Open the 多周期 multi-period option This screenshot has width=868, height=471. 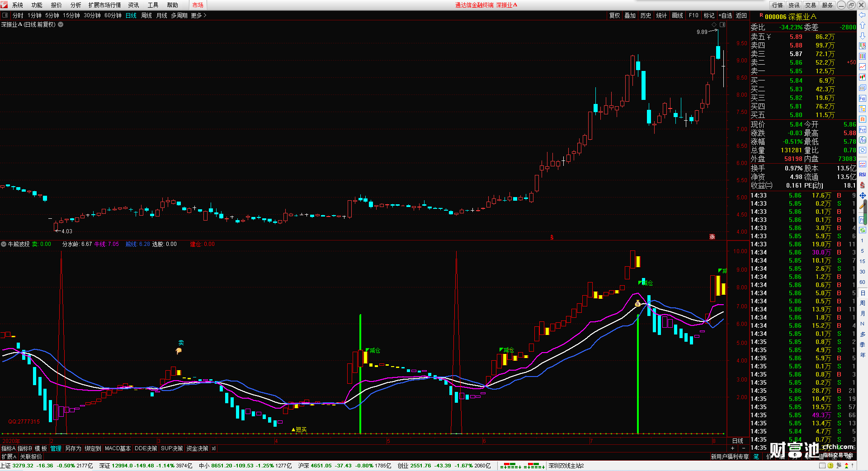pos(179,15)
